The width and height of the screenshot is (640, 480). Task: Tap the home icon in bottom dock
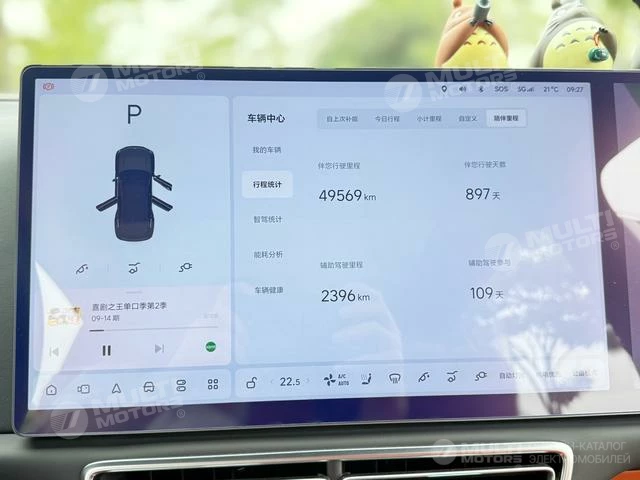(x=51, y=388)
